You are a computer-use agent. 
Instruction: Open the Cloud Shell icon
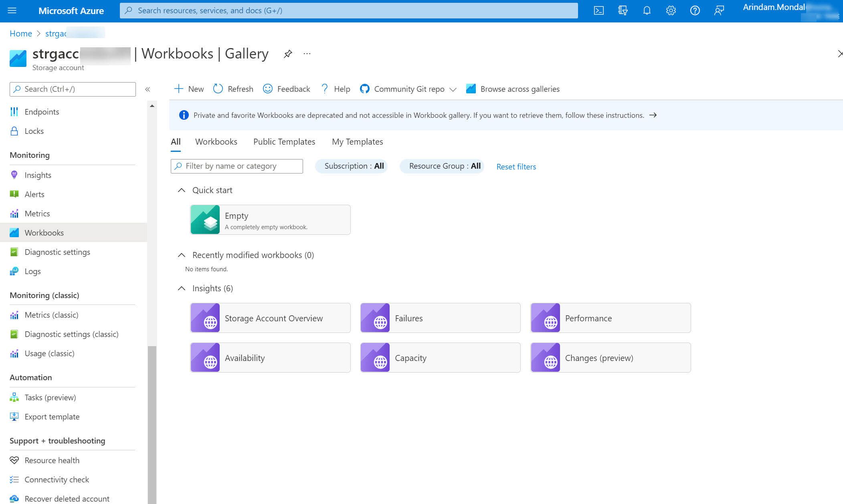[x=598, y=11]
